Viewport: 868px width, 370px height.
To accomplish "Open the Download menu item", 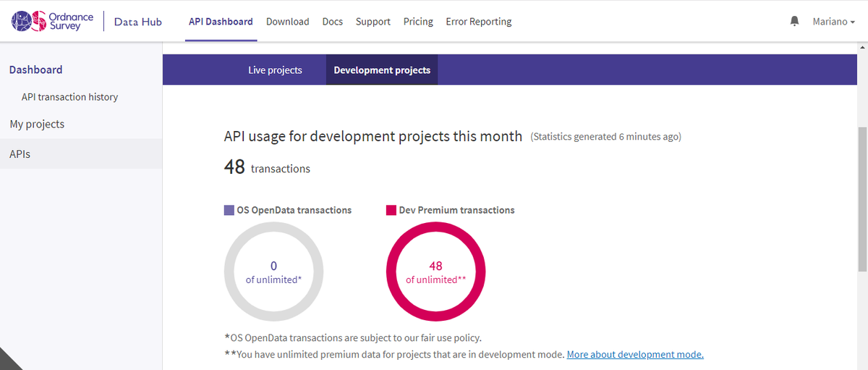I will tap(287, 22).
